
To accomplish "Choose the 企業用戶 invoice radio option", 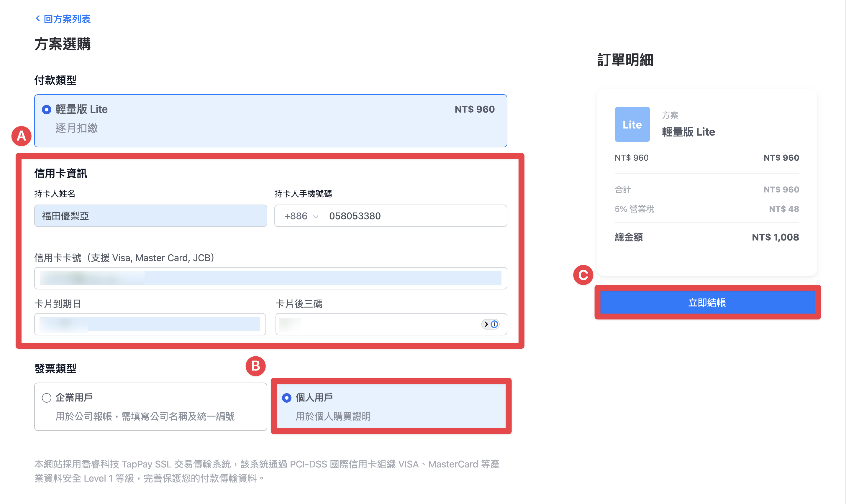I will click(x=47, y=398).
